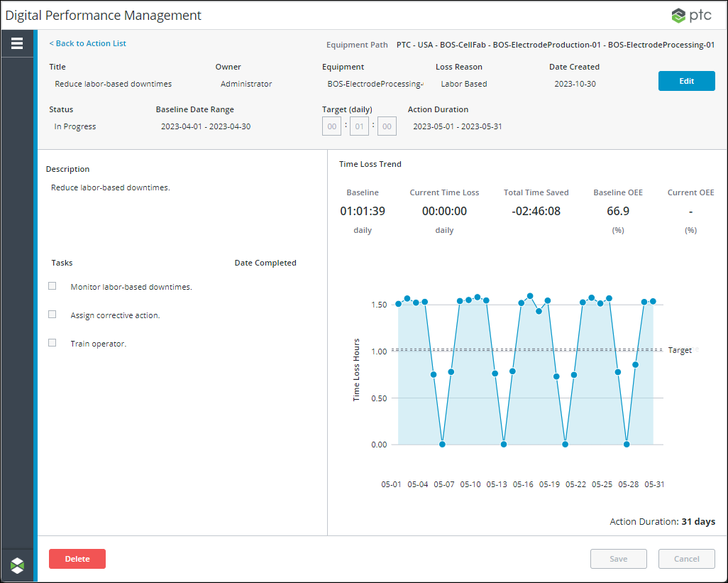Click the Target hours input field
The width and height of the screenshot is (728, 583).
(x=331, y=126)
